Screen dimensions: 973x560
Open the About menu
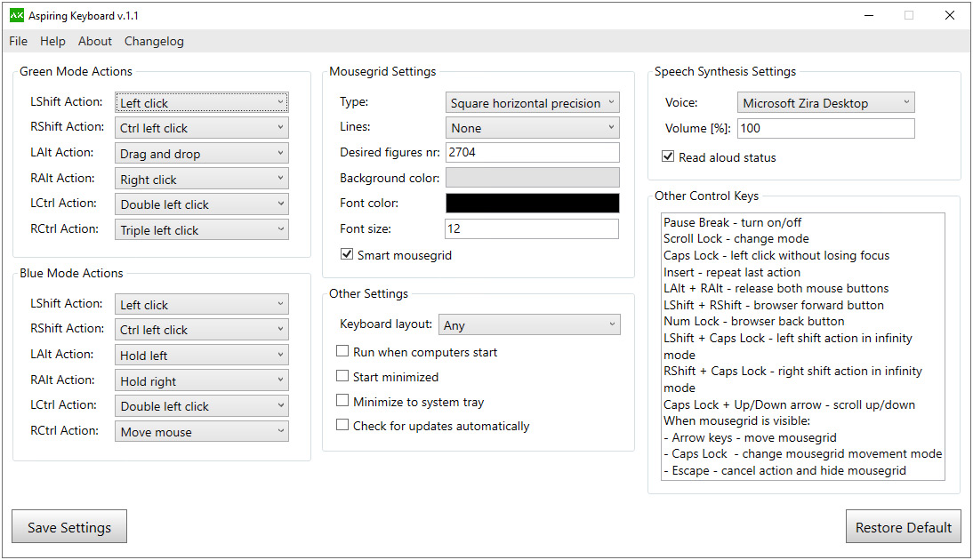(95, 42)
